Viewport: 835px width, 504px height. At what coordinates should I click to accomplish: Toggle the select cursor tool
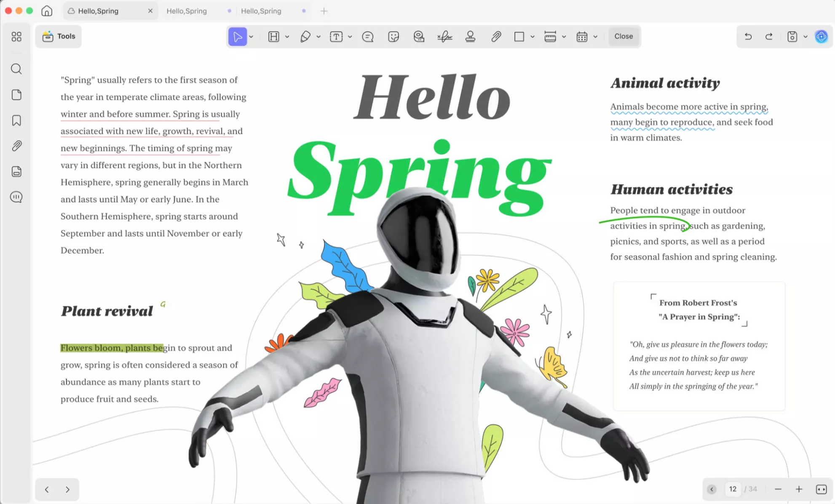tap(238, 37)
